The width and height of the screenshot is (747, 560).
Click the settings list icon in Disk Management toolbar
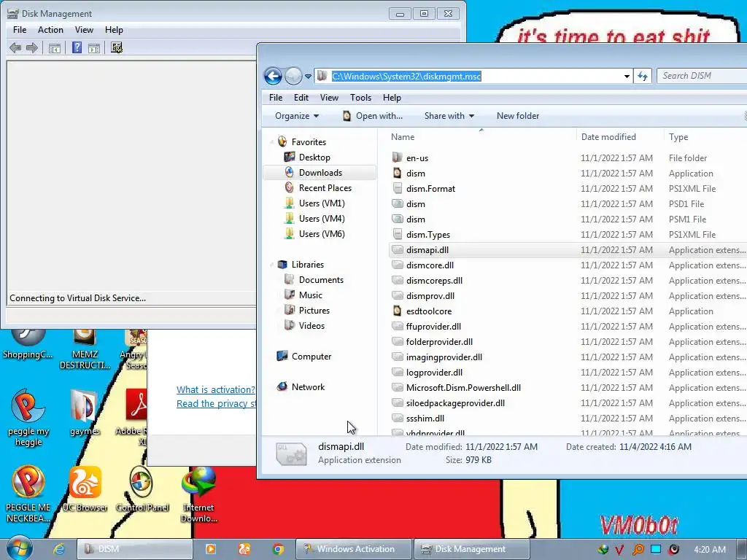point(117,47)
